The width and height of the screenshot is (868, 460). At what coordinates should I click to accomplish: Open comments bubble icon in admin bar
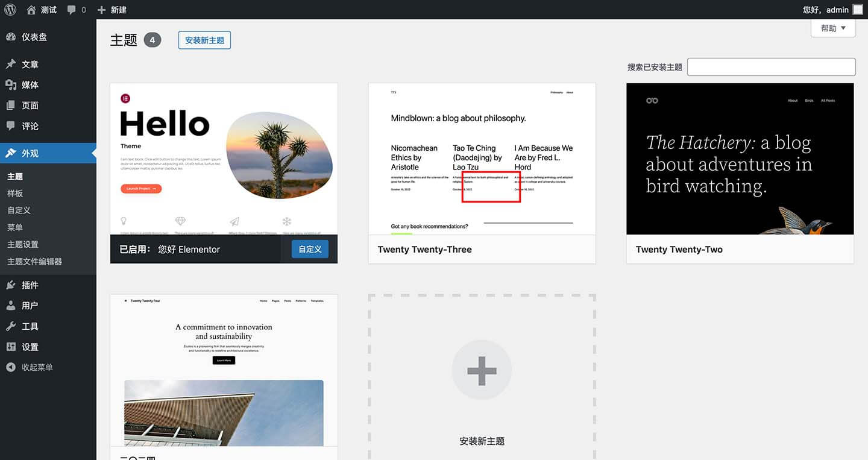[72, 10]
